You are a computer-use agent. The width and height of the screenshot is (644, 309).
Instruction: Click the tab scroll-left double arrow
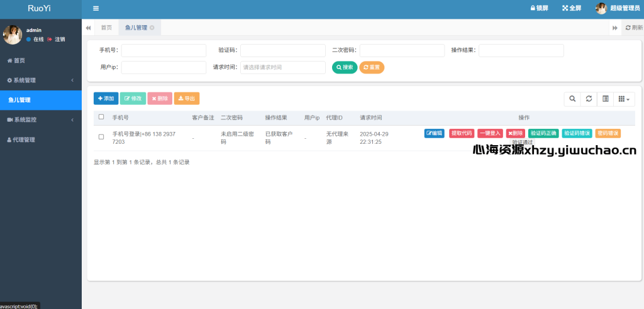88,28
